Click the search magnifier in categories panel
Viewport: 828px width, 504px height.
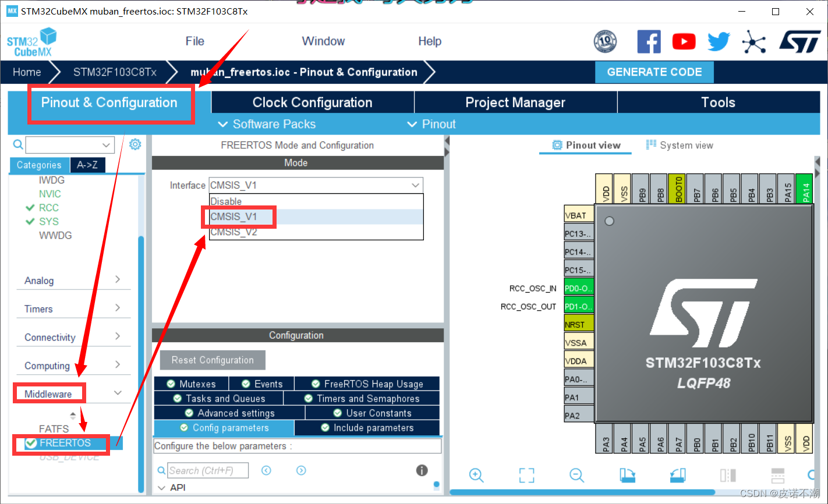pos(18,144)
